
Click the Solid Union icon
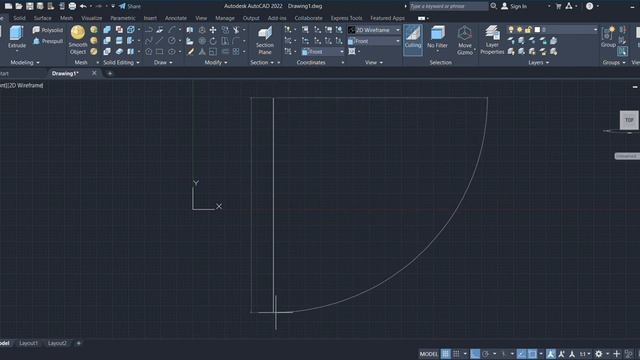(107, 30)
